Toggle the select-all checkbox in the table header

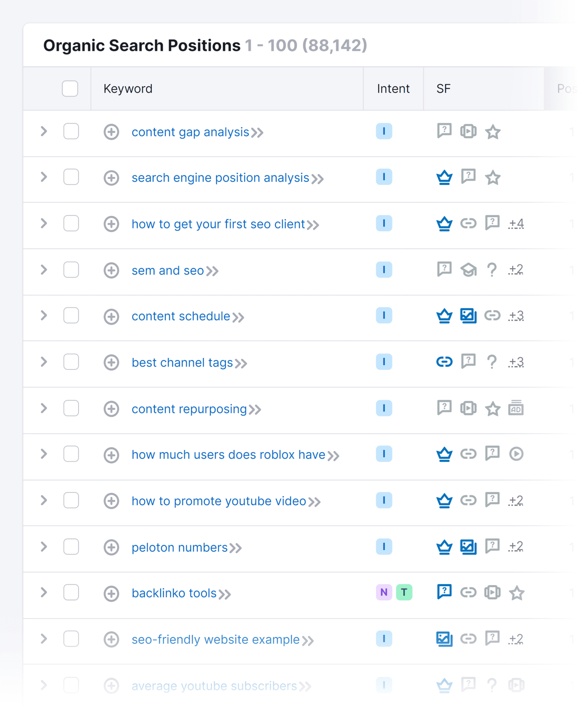(x=70, y=89)
